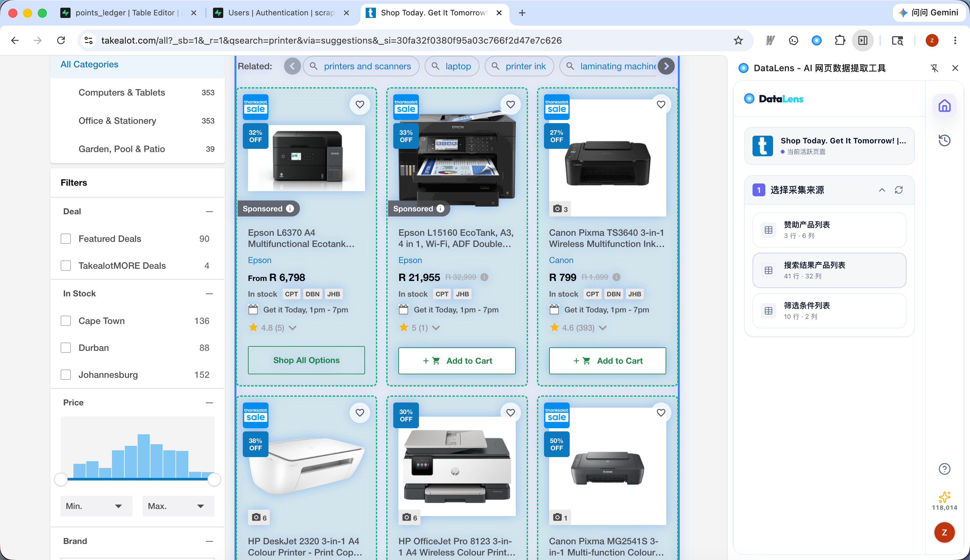The image size is (970, 560).
Task: Wishlist the HP OfficeJet Pro 8123
Action: coord(510,413)
